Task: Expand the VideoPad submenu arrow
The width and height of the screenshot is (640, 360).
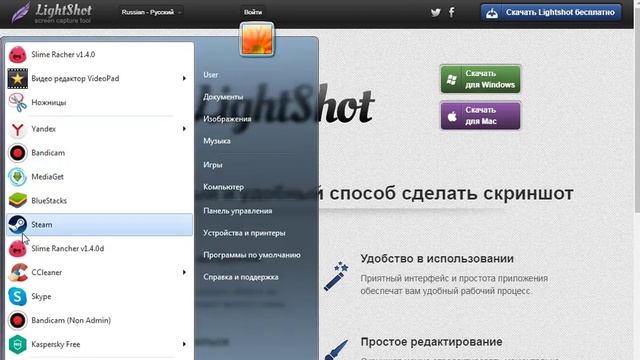Action: point(184,78)
